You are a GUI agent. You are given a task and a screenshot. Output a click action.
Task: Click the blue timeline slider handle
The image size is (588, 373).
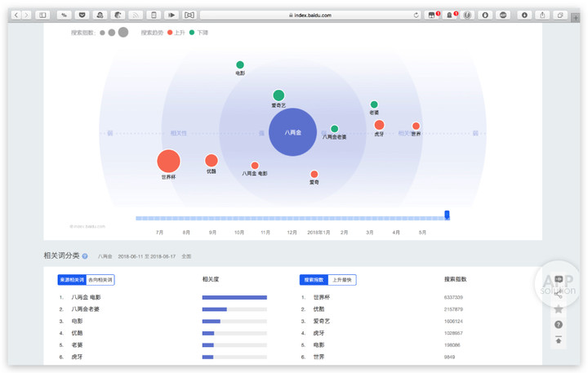coord(447,215)
